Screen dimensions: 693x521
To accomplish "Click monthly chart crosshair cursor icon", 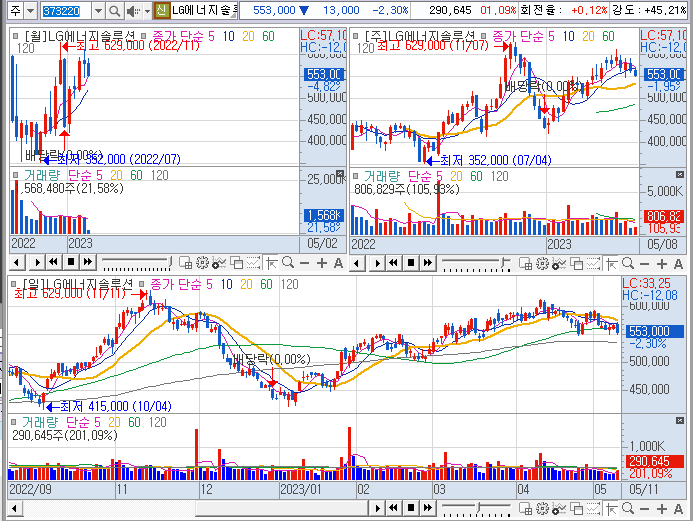I will [x=271, y=263].
